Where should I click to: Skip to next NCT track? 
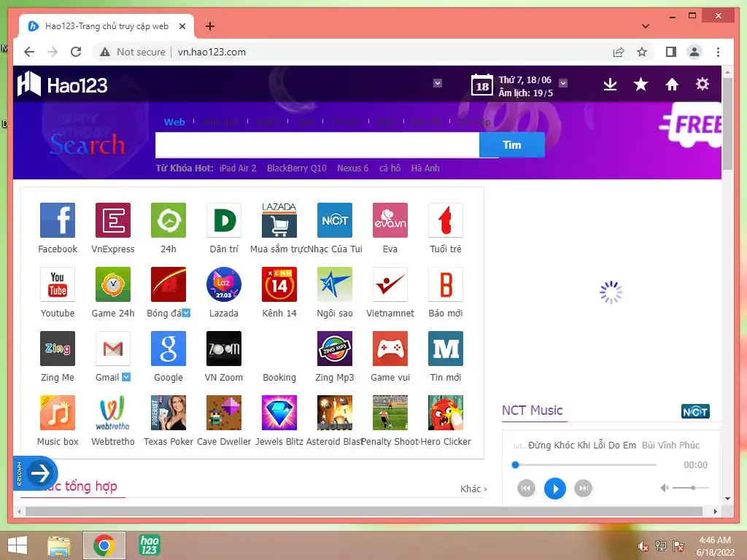[x=583, y=488]
